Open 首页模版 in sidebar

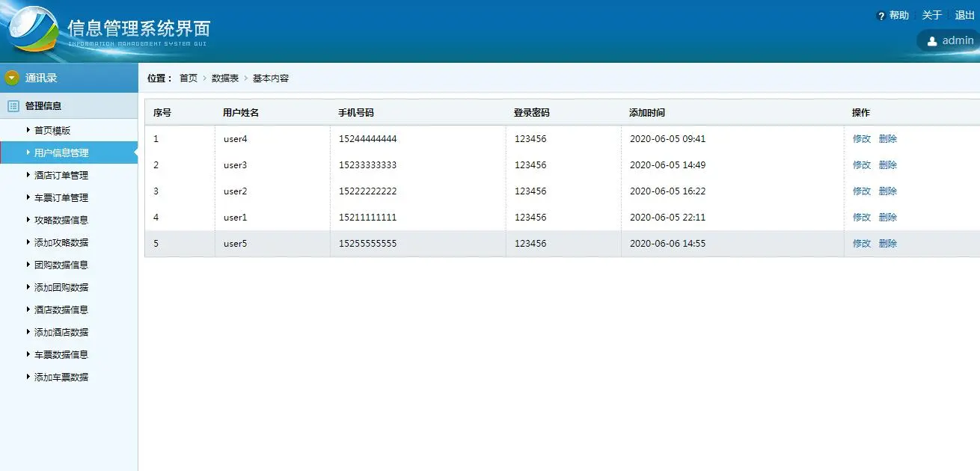[x=52, y=130]
